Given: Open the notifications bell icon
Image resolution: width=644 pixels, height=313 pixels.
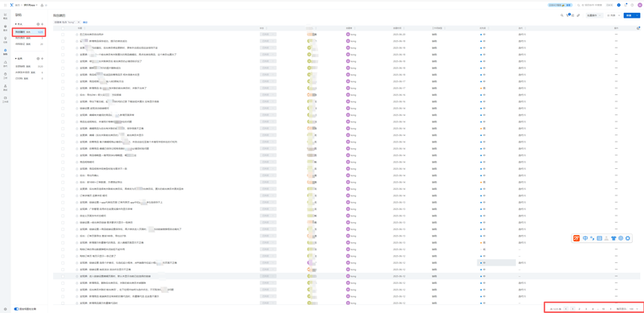Looking at the screenshot, I should [x=625, y=5].
